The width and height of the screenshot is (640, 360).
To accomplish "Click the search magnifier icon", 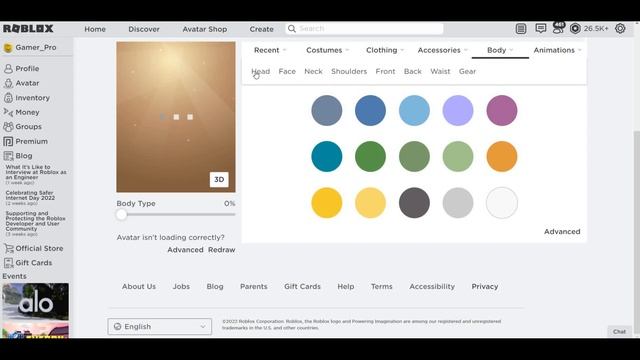I will [x=291, y=29].
